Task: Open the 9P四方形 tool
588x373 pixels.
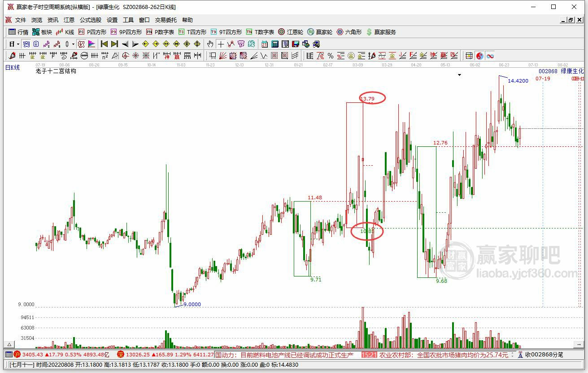Action: coord(126,32)
